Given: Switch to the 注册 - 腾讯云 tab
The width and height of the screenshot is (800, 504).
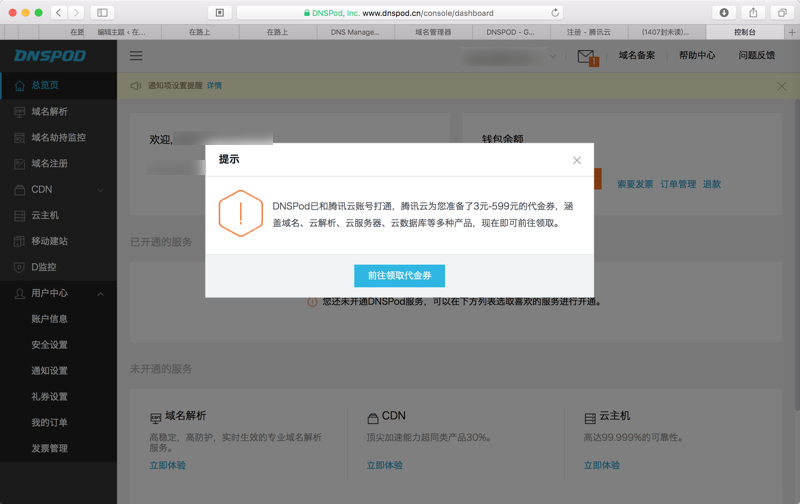Looking at the screenshot, I should tap(589, 32).
